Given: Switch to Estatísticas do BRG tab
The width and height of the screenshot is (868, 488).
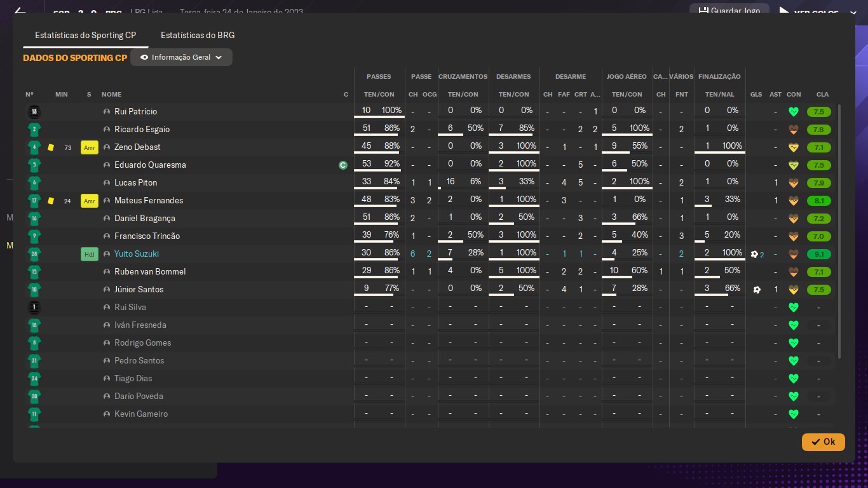Looking at the screenshot, I should click(x=198, y=35).
